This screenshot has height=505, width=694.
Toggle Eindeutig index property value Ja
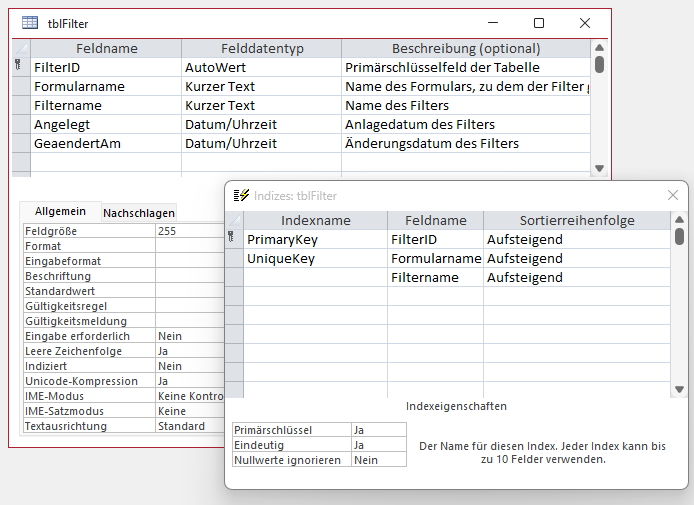[379, 445]
